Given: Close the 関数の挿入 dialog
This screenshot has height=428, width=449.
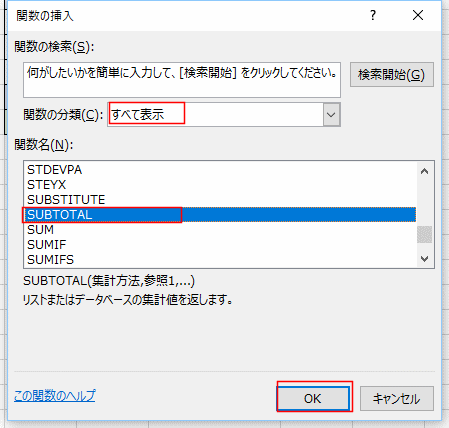Looking at the screenshot, I should [x=418, y=15].
